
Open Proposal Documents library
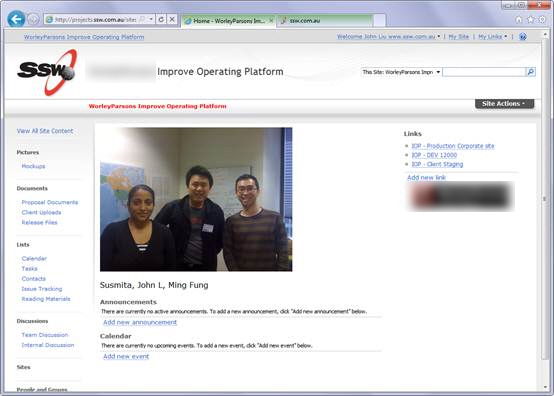[x=50, y=202]
